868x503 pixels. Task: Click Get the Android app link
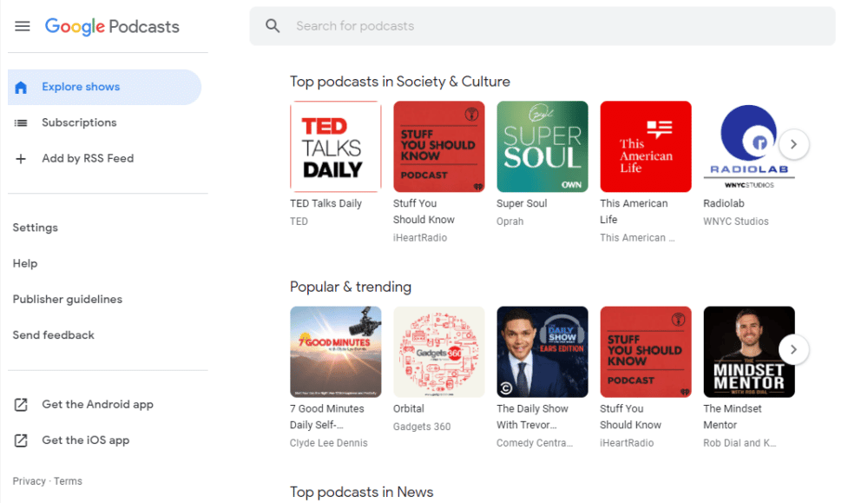pyautogui.click(x=97, y=404)
